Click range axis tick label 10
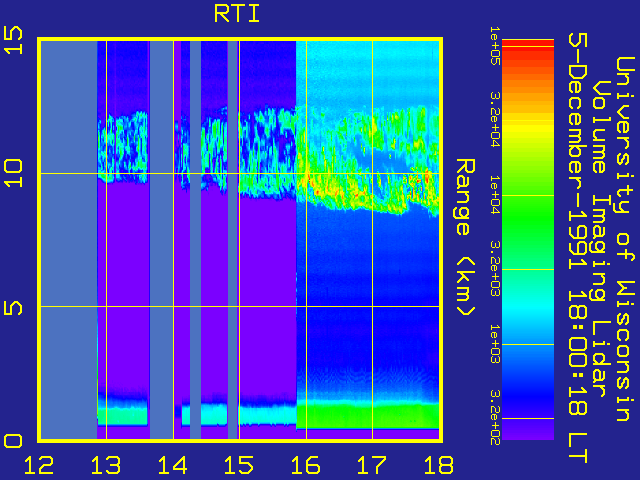Viewport: 640px width, 480px height. (13, 173)
